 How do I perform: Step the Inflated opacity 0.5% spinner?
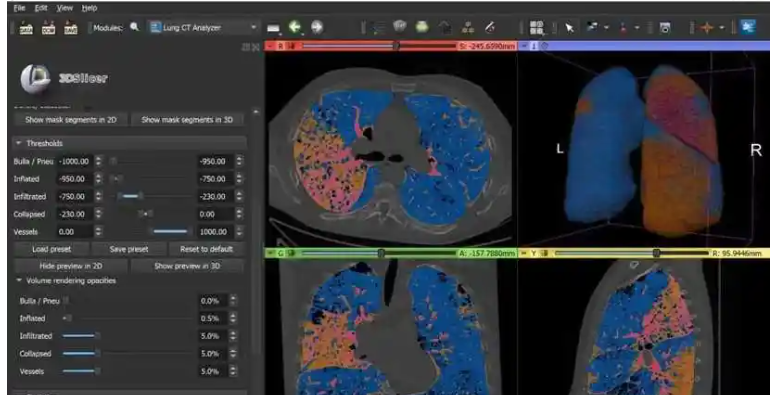pyautogui.click(x=233, y=319)
